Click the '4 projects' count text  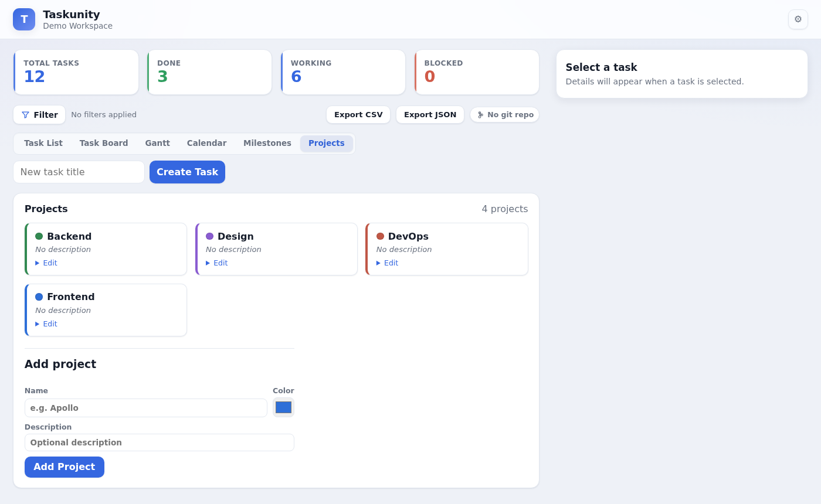tap(505, 209)
